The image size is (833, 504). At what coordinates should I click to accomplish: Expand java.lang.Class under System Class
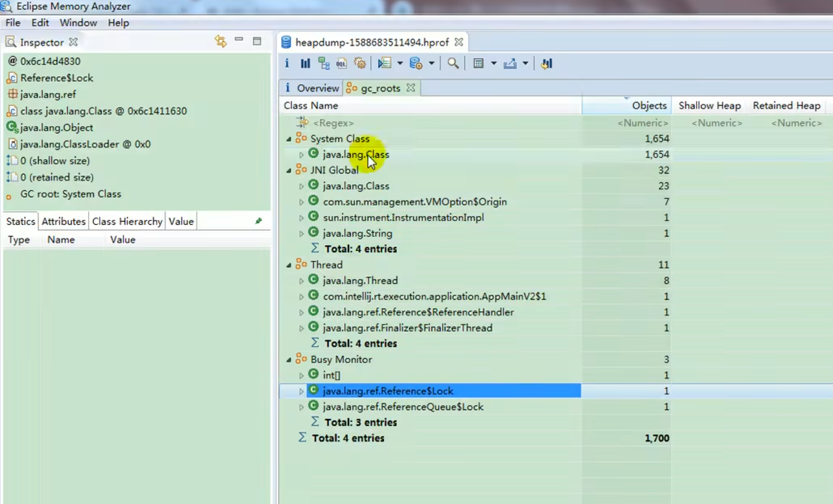pos(301,155)
